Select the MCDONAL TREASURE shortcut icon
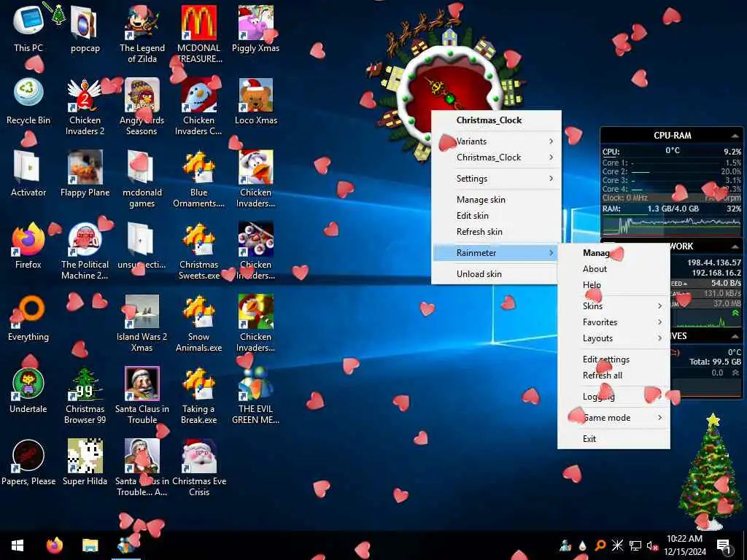Viewport: 747px width, 560px height. (x=198, y=34)
